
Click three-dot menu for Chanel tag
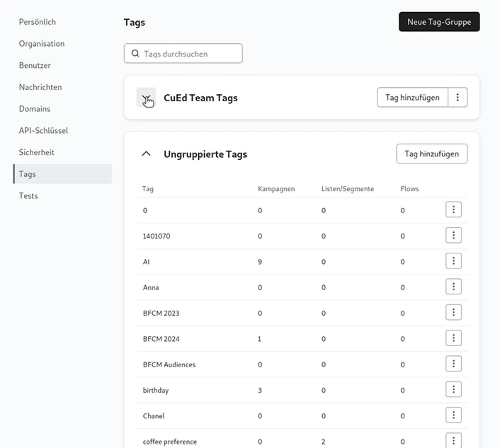click(x=453, y=415)
